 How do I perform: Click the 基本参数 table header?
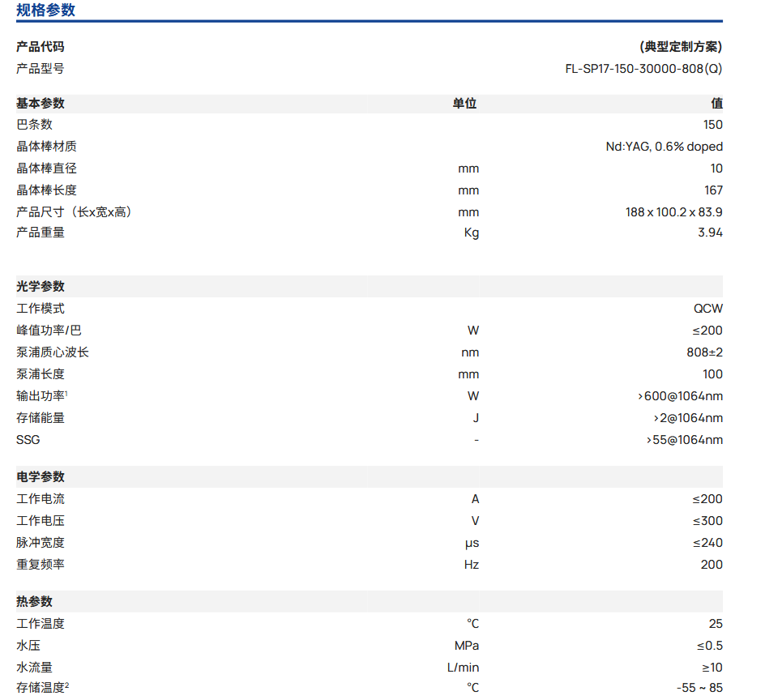click(x=41, y=104)
